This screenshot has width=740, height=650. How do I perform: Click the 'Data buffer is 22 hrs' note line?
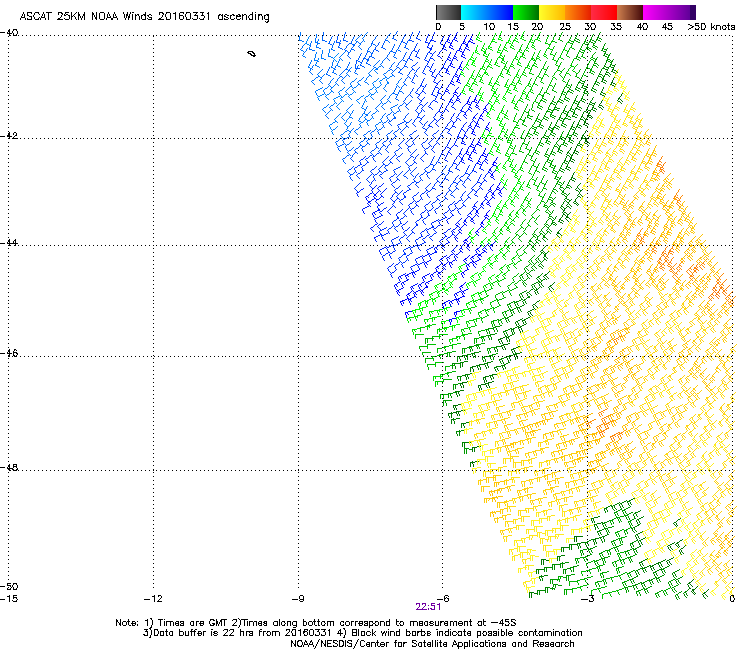tap(362, 633)
